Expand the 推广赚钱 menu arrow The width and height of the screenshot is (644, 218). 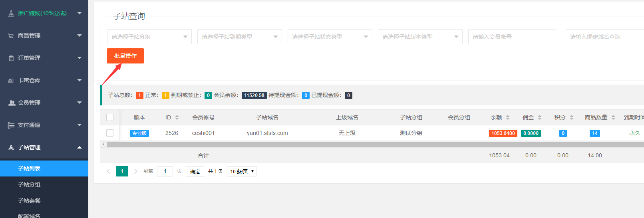80,13
